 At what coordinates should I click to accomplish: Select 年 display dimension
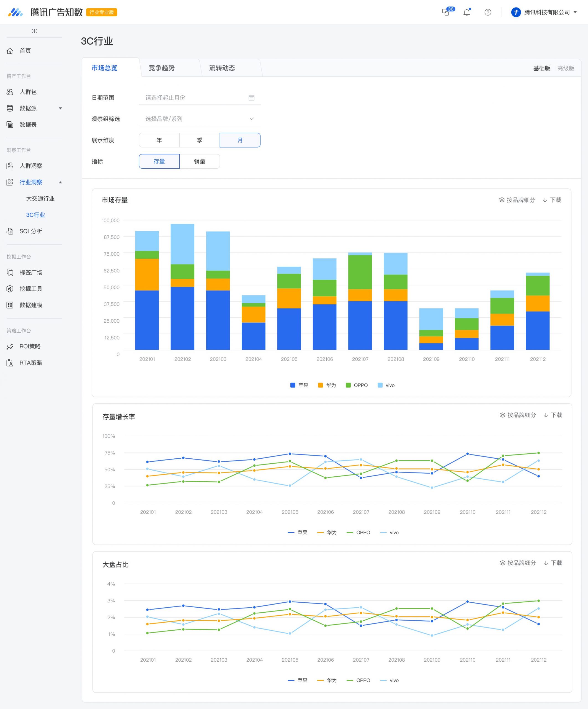tap(159, 140)
